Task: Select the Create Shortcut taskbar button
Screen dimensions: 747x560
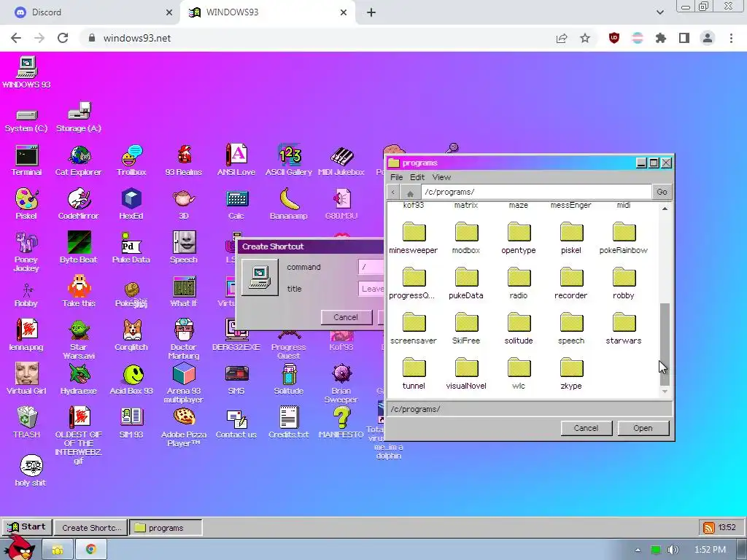Action: [90, 528]
